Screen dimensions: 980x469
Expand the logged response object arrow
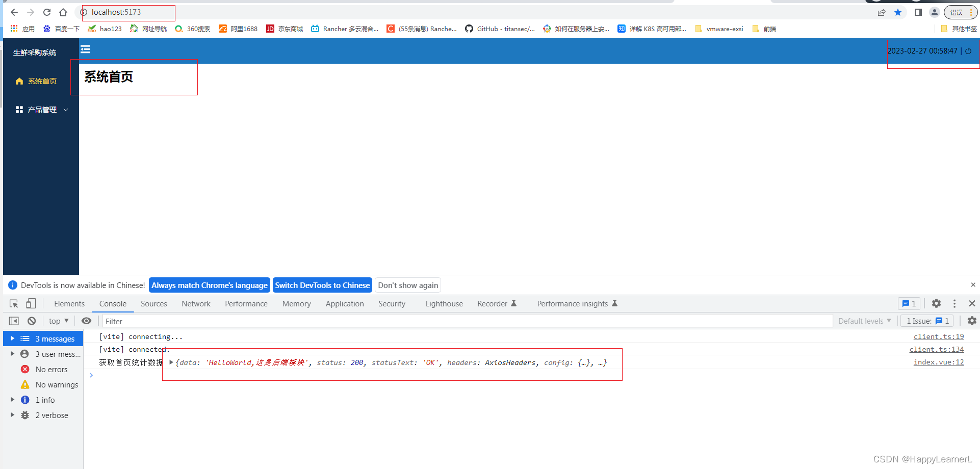[171, 362]
